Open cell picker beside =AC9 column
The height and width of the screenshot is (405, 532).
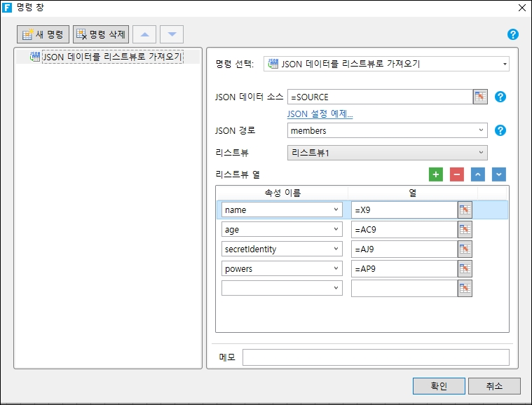click(x=465, y=229)
